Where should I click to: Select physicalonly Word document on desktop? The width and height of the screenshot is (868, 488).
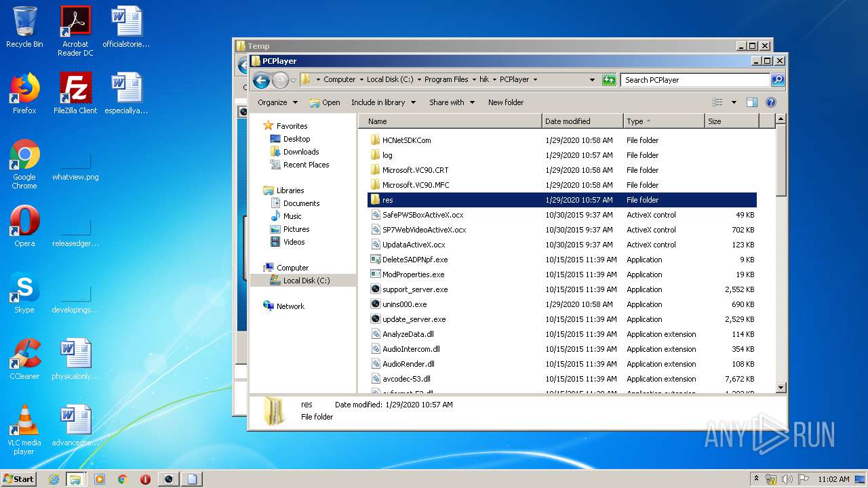point(75,359)
